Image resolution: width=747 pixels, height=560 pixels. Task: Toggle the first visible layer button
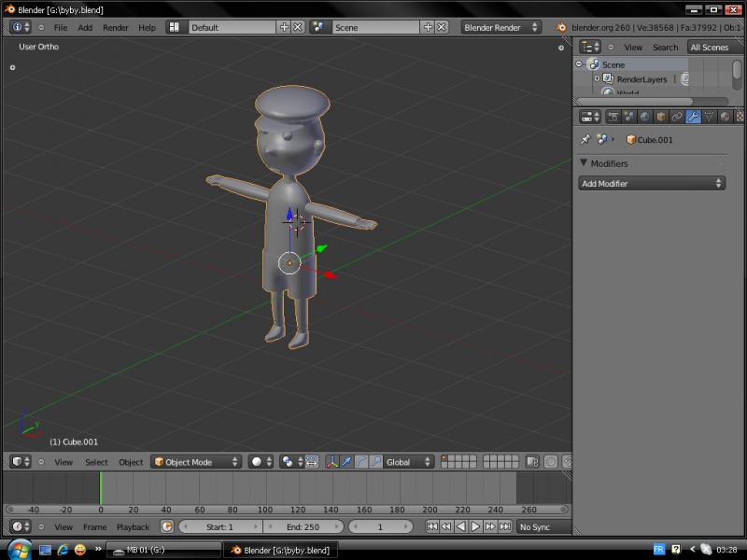coord(444,458)
